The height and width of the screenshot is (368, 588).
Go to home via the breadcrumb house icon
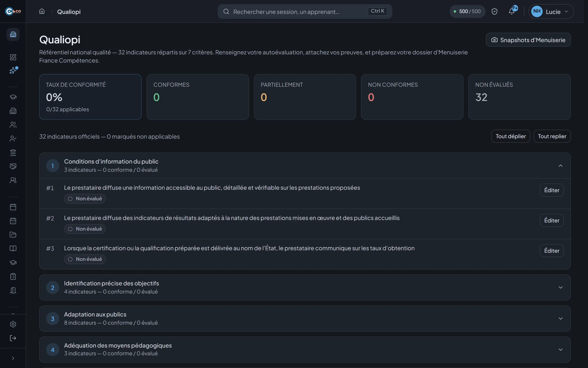[42, 11]
